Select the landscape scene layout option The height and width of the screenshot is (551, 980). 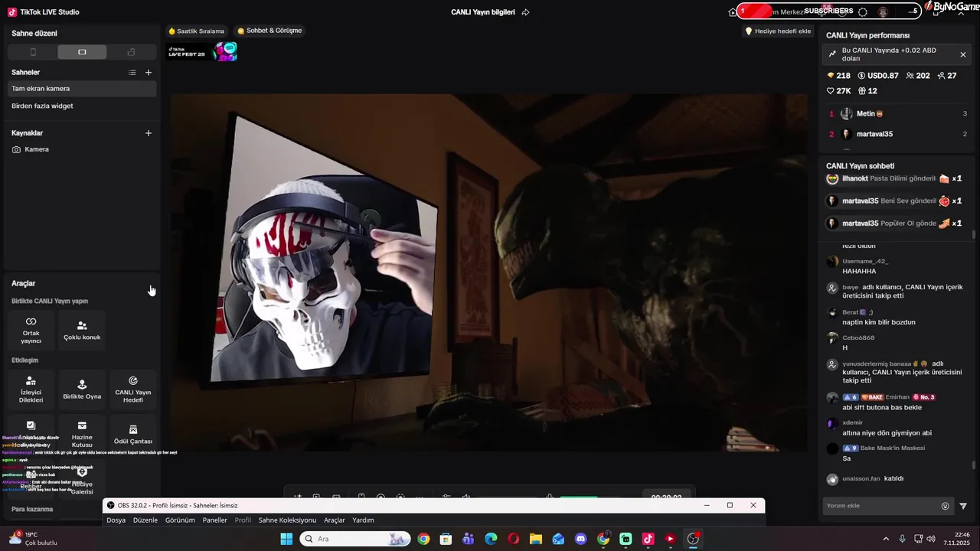click(x=82, y=52)
